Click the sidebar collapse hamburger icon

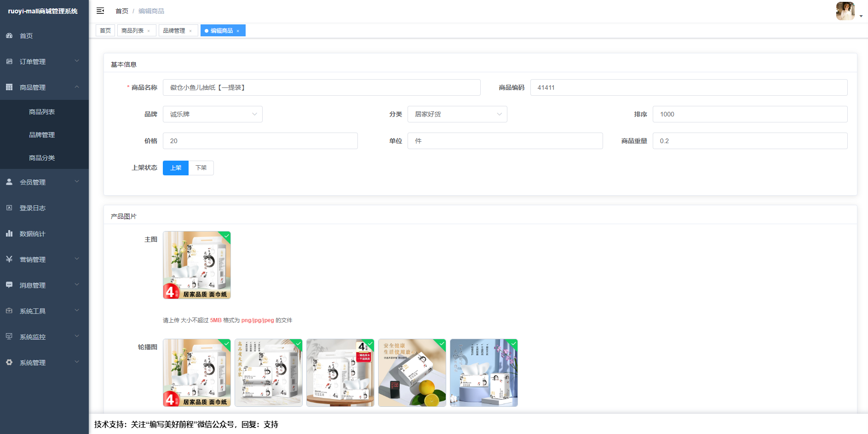pos(100,11)
